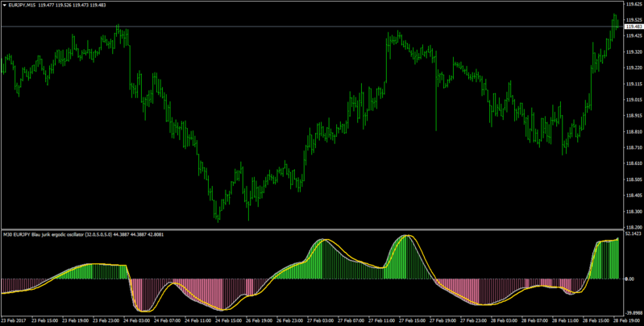Image resolution: width=644 pixels, height=326 pixels.
Task: Click the 28 Feb 03:00 time label
Action: [505, 320]
